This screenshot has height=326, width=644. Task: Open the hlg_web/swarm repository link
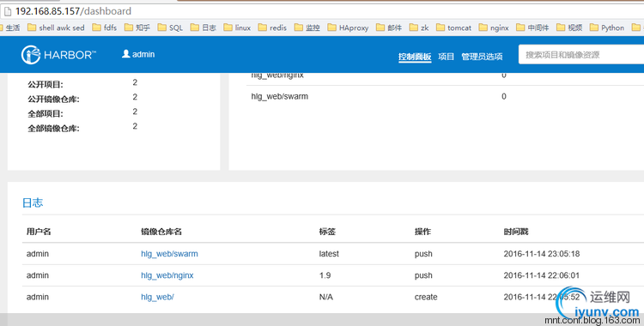point(169,254)
